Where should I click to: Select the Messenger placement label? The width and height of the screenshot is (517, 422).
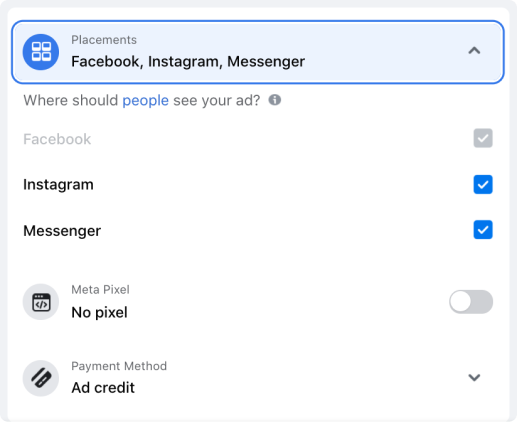click(x=62, y=231)
